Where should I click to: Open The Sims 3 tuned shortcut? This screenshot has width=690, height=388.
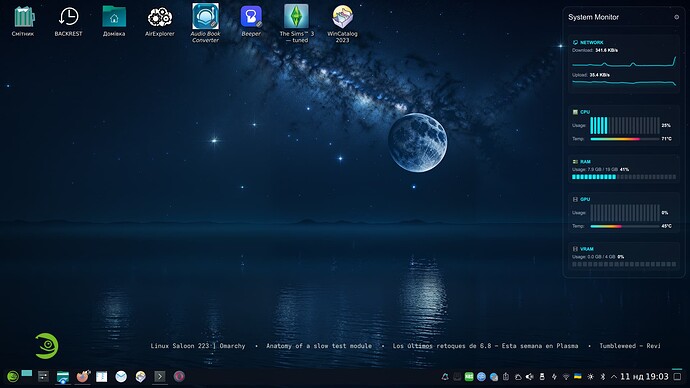[x=297, y=23]
